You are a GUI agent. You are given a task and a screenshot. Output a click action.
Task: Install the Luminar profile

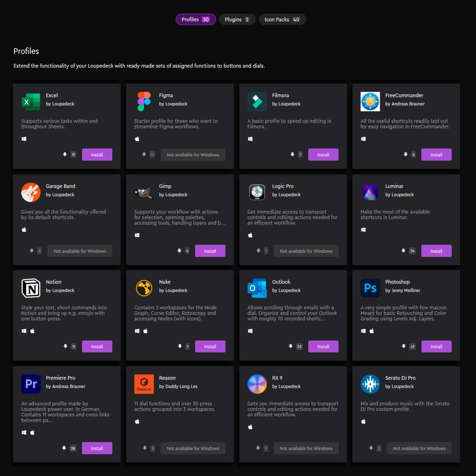(436, 251)
